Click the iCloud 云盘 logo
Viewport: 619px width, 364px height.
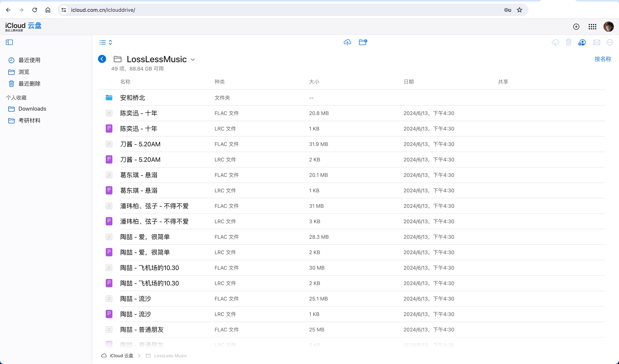23,26
